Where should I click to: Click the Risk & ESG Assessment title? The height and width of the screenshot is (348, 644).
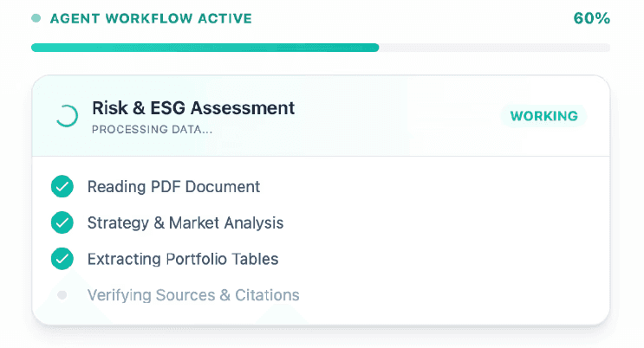pos(192,108)
